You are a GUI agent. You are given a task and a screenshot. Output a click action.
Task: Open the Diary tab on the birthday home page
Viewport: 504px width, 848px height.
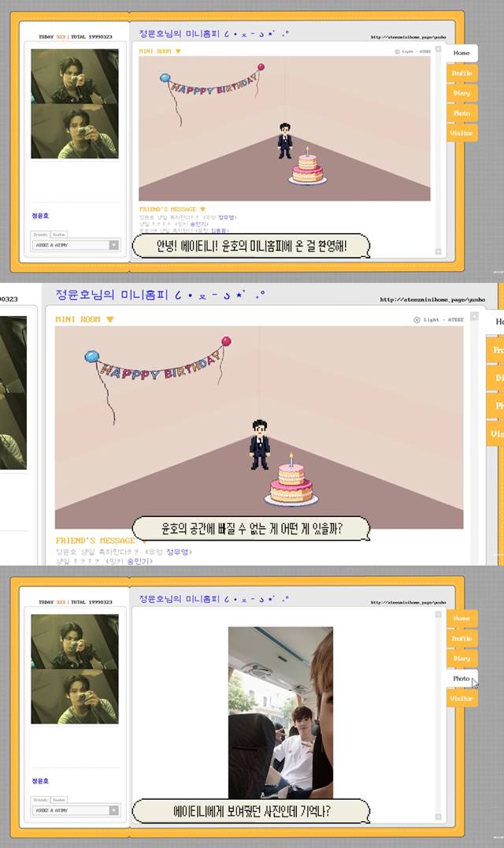pos(461,93)
